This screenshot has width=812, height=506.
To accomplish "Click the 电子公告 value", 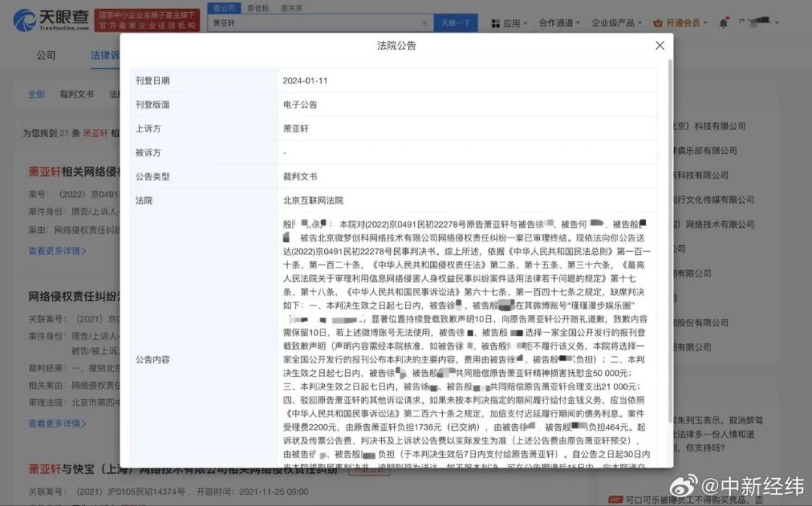I will tap(300, 105).
